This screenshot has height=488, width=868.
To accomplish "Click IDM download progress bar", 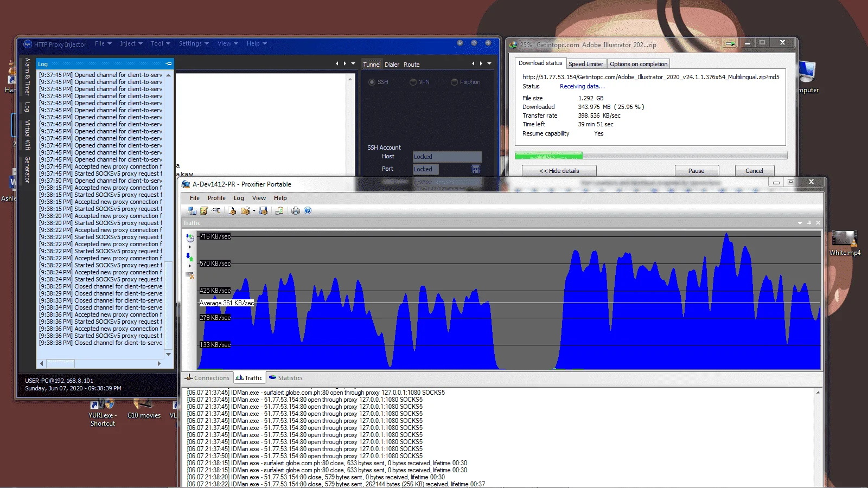I will click(651, 156).
